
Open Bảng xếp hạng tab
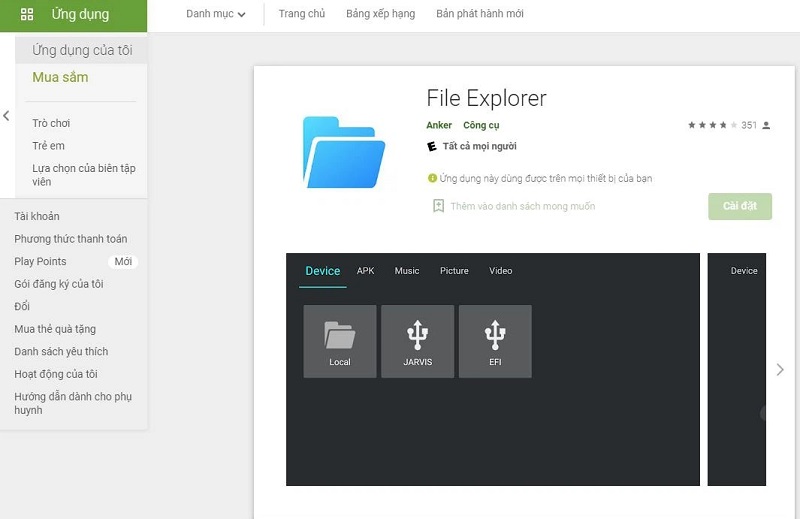coord(381,14)
